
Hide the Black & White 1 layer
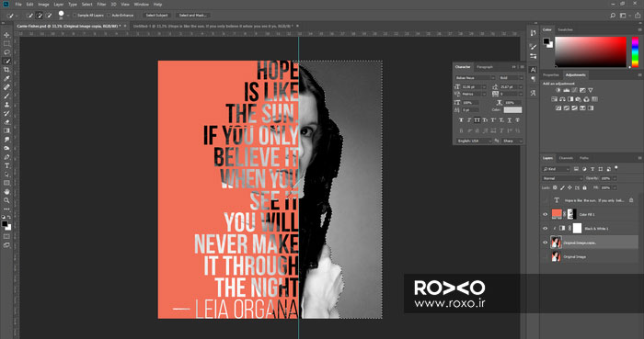point(545,229)
